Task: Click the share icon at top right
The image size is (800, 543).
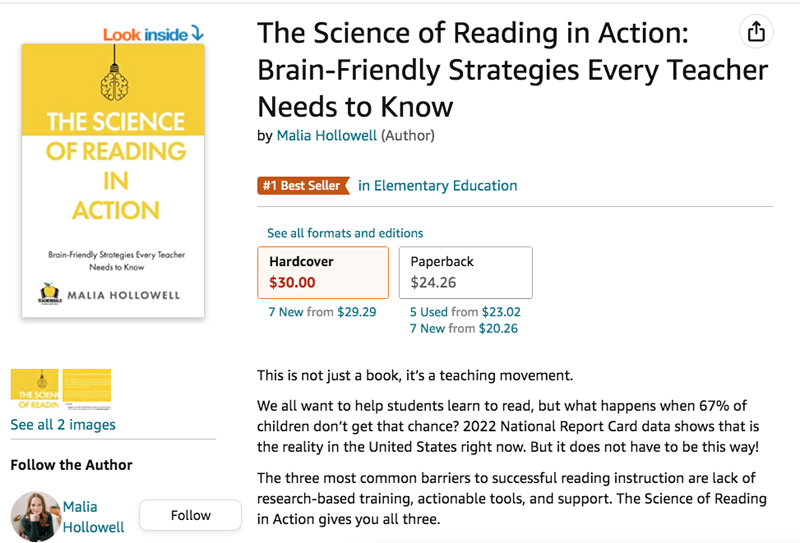Action: (x=756, y=31)
